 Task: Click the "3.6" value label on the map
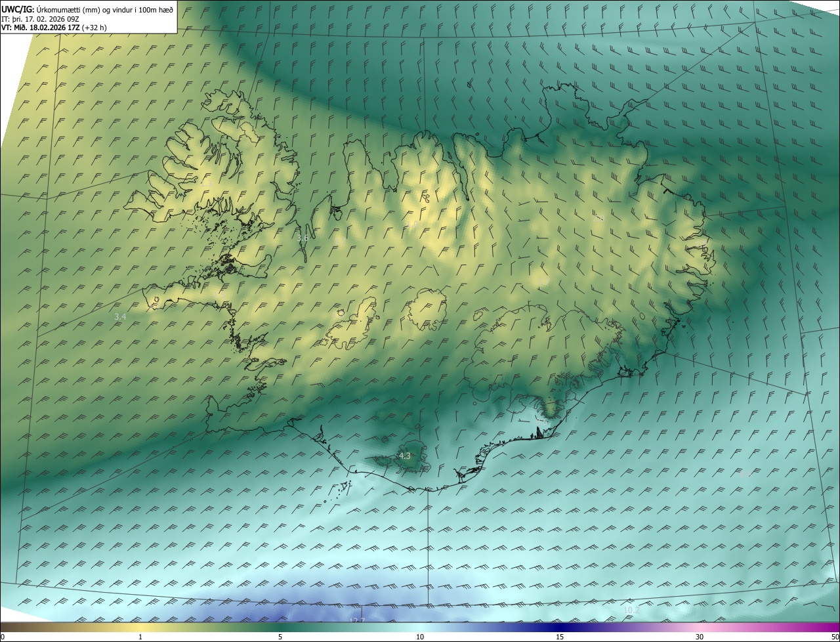(303, 238)
